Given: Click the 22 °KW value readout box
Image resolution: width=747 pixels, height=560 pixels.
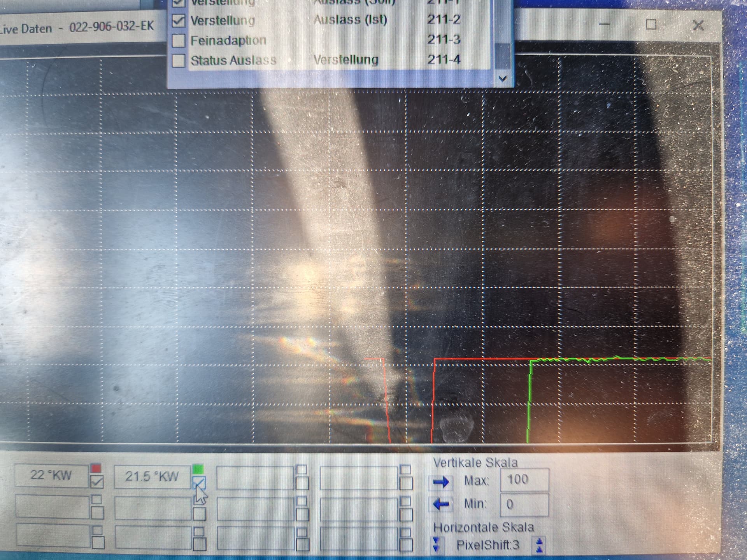Looking at the screenshot, I should 51,476.
